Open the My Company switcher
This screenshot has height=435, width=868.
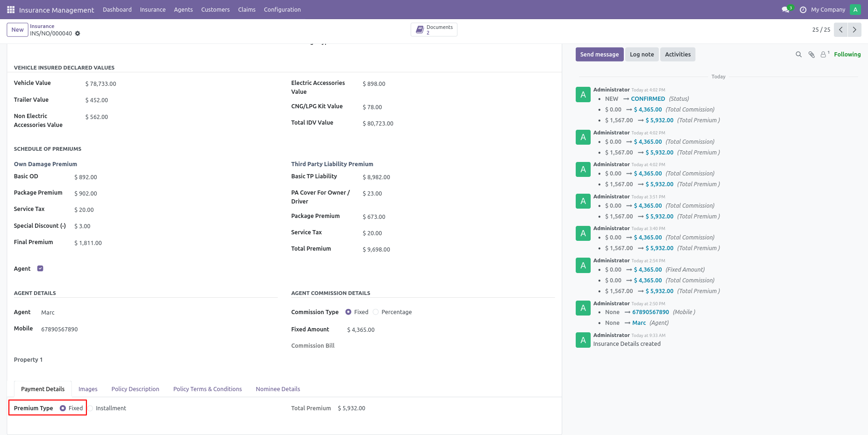tap(828, 9)
